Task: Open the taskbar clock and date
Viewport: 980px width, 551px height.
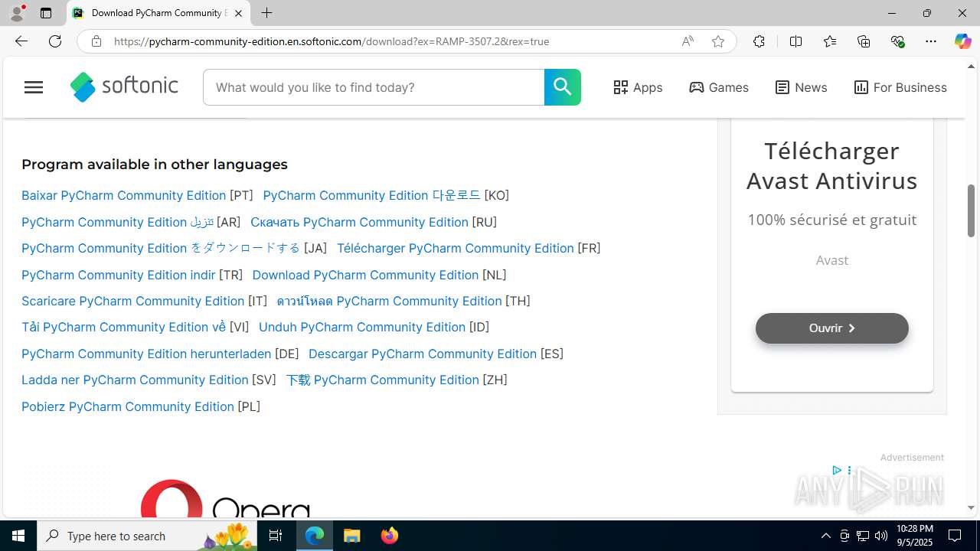Action: click(x=914, y=536)
